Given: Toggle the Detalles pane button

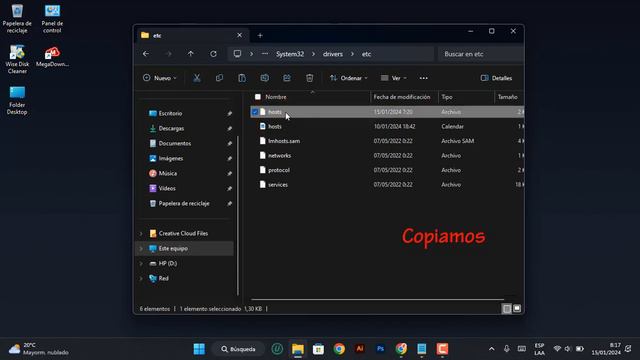Looking at the screenshot, I should tap(496, 78).
